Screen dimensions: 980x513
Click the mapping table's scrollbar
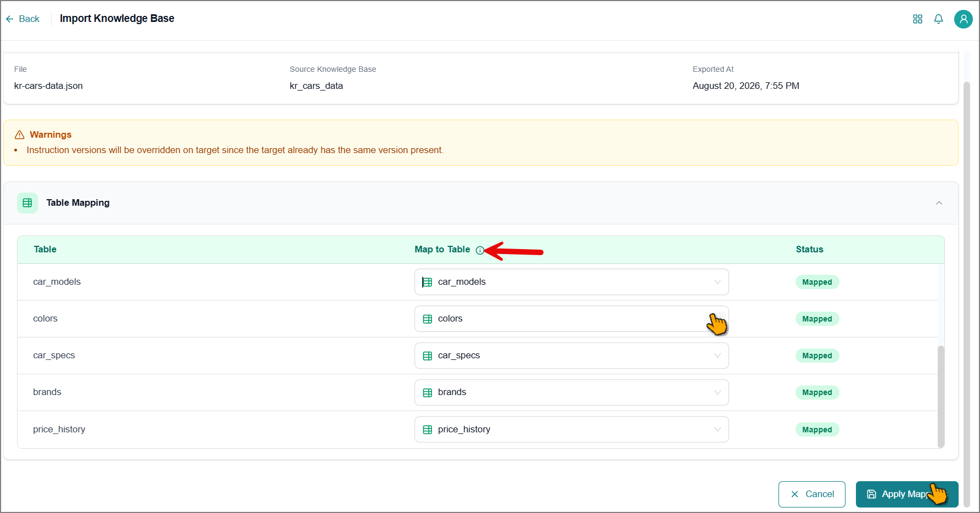pos(940,396)
